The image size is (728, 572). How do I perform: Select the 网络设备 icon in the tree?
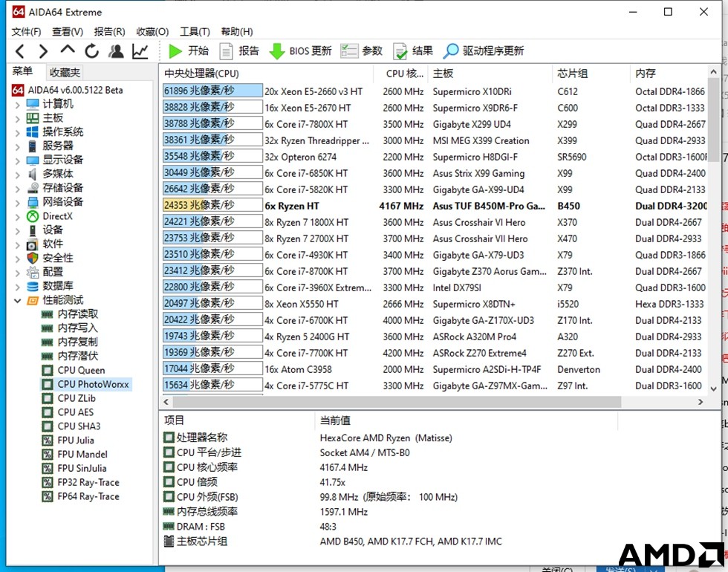click(x=33, y=202)
